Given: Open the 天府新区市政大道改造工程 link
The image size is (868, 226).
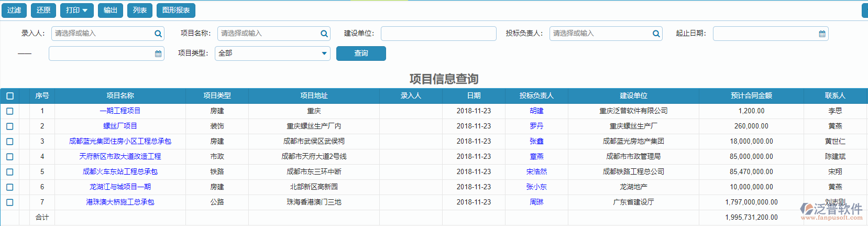Looking at the screenshot, I should point(120,157).
